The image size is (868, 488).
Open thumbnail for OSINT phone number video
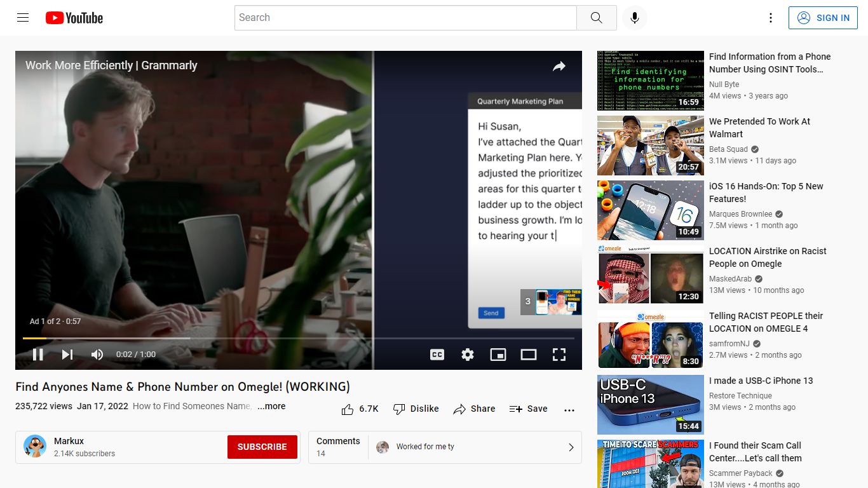[x=651, y=81]
